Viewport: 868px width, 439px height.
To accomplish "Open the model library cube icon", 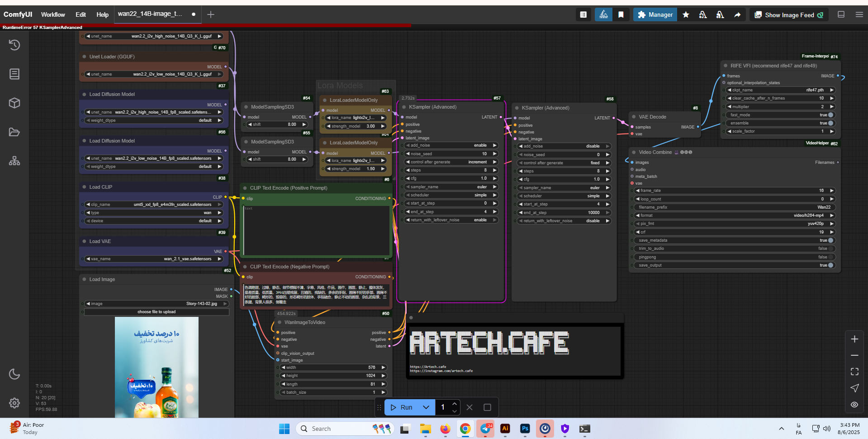I will pos(14,103).
